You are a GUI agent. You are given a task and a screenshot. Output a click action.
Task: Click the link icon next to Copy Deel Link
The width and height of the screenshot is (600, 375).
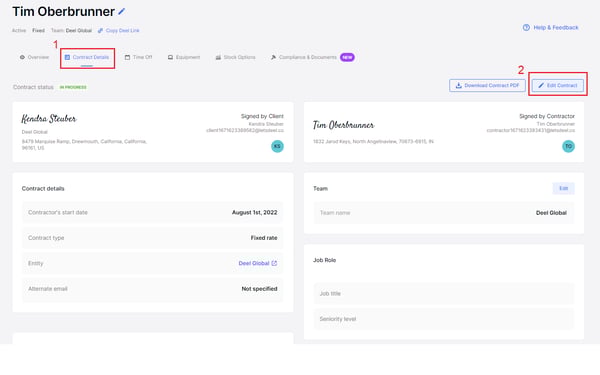[x=100, y=31]
